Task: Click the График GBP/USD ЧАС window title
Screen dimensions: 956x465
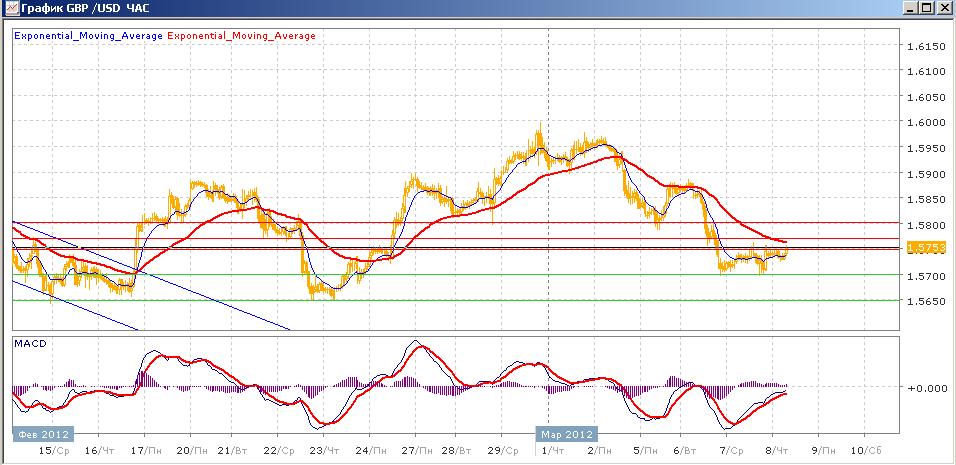Action: click(85, 9)
